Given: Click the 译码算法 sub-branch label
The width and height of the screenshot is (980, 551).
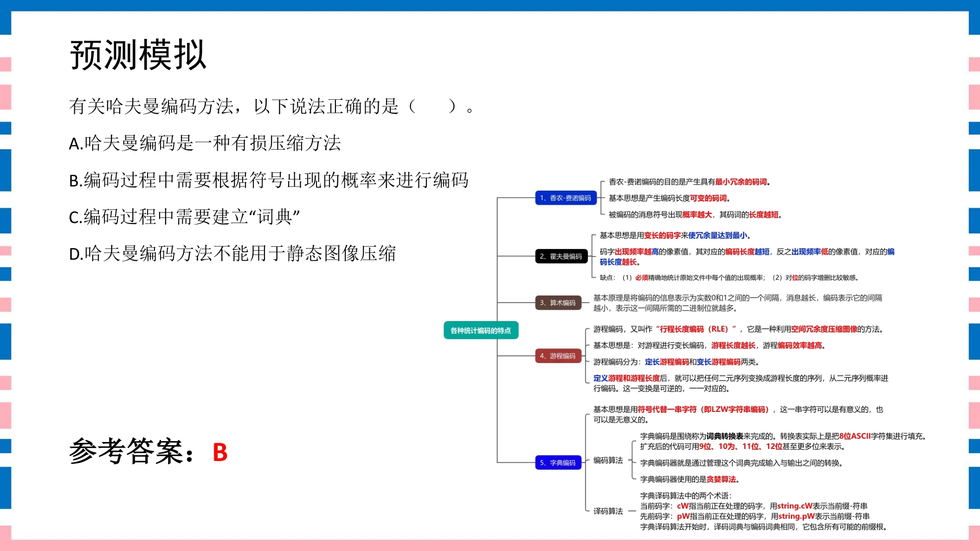Looking at the screenshot, I should 608,511.
